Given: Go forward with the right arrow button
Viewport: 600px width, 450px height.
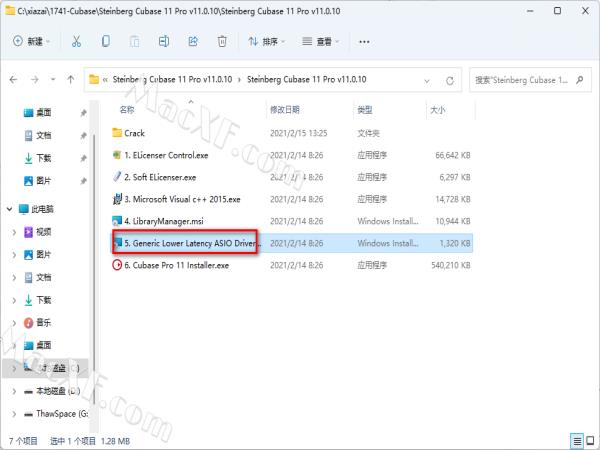Looking at the screenshot, I should pyautogui.click(x=34, y=80).
